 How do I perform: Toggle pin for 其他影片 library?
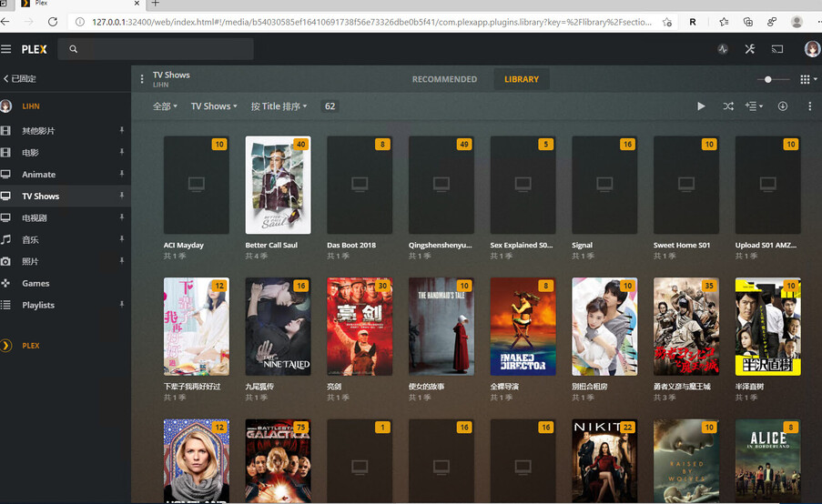[122, 130]
